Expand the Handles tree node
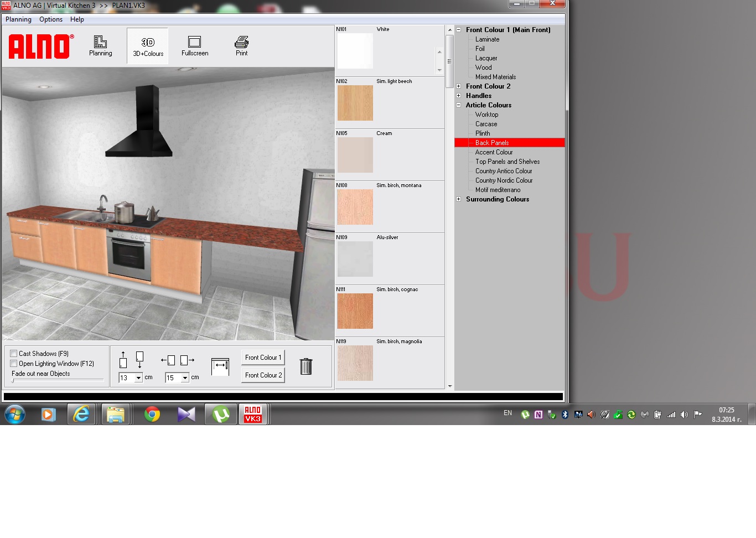 tap(459, 96)
